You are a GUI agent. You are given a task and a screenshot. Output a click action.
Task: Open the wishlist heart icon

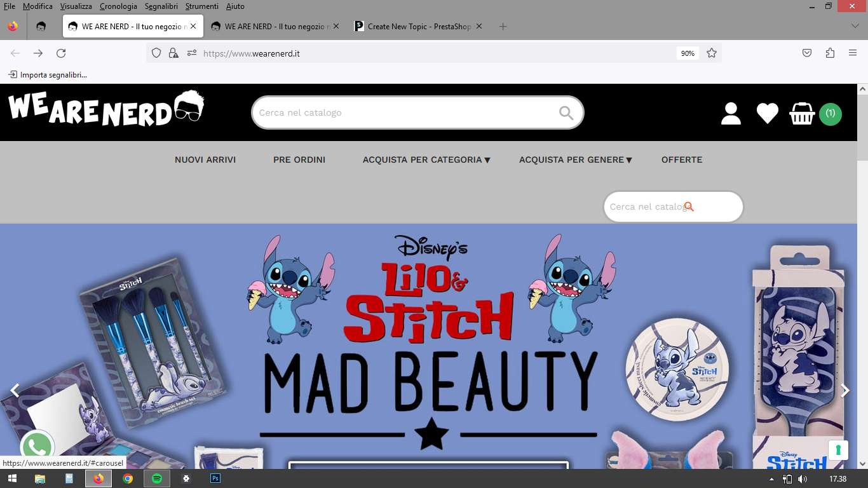pyautogui.click(x=768, y=114)
